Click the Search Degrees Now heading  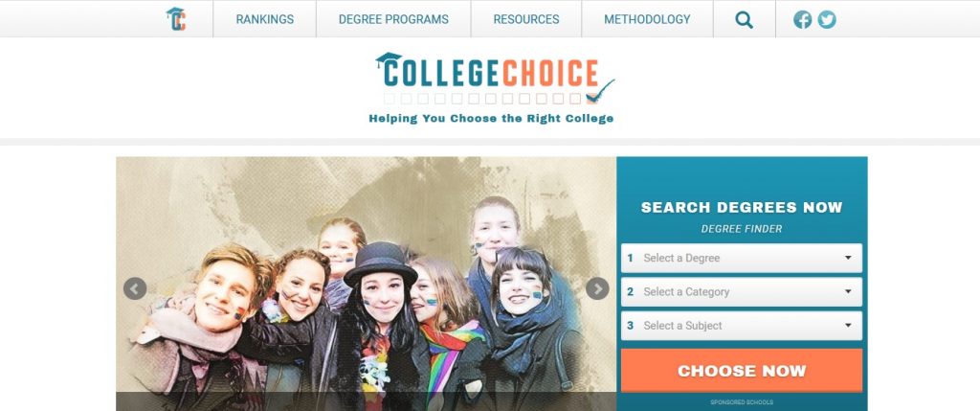click(x=742, y=207)
